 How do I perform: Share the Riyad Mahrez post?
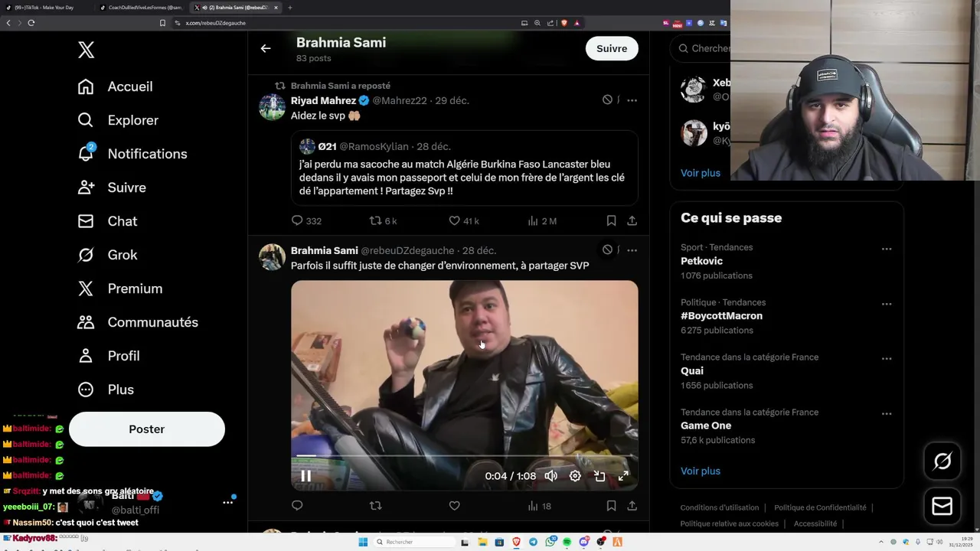(632, 220)
